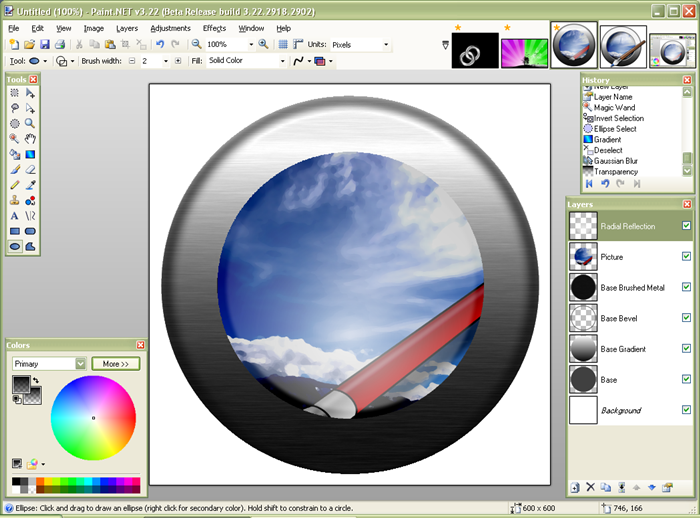Select the Line/Curve tool
The height and width of the screenshot is (518, 700).
(x=30, y=216)
